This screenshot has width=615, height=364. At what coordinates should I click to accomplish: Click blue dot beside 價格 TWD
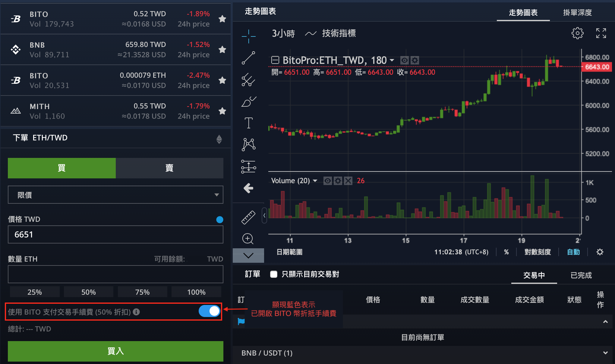pos(220,220)
